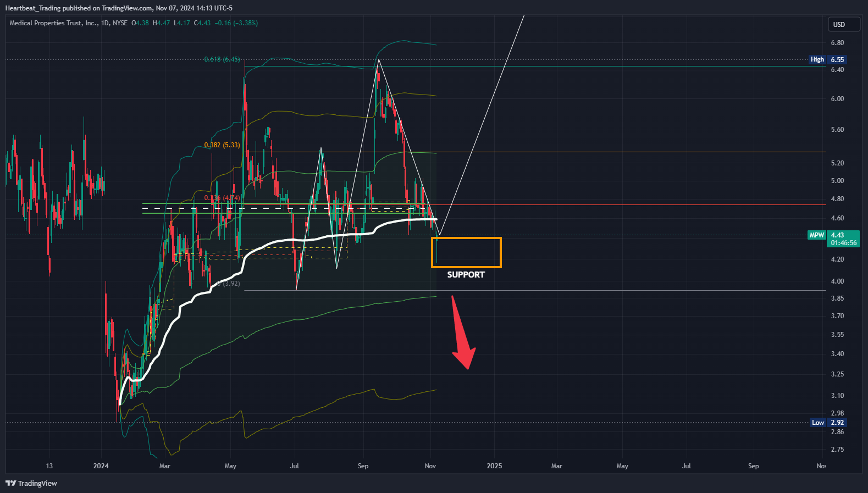Click the 3.25 price axis label
Viewport: 868px width, 493px height.
click(x=837, y=374)
